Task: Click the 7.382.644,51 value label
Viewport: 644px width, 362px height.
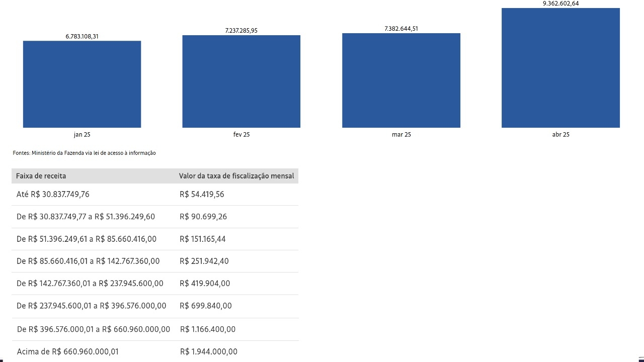Action: 401,29
